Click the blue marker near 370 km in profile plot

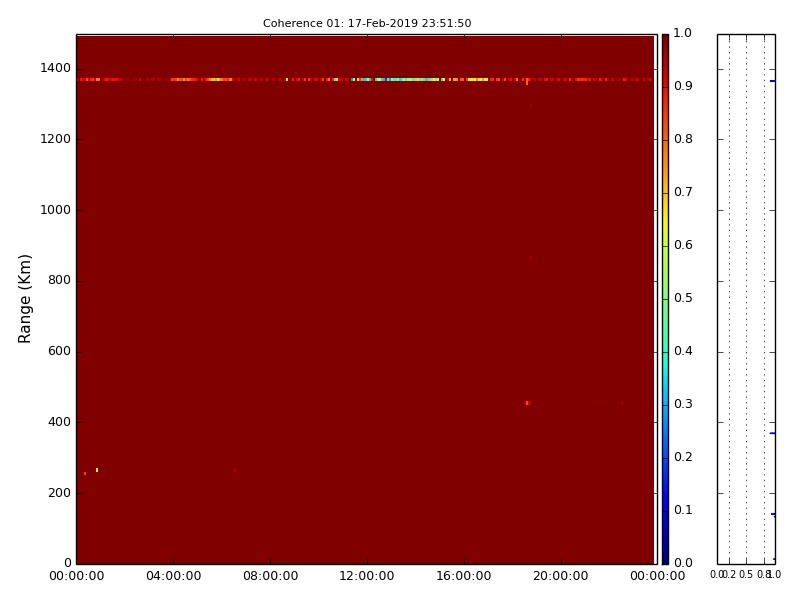(x=772, y=433)
